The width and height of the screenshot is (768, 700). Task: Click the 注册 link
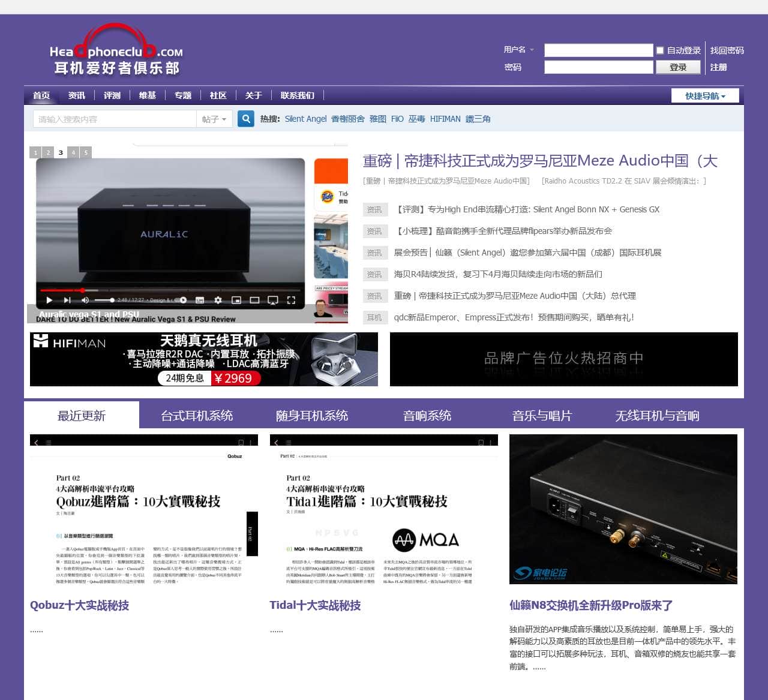pyautogui.click(x=719, y=67)
